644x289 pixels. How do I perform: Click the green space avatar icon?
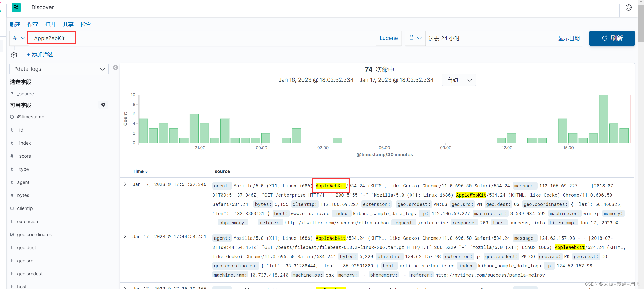click(16, 7)
